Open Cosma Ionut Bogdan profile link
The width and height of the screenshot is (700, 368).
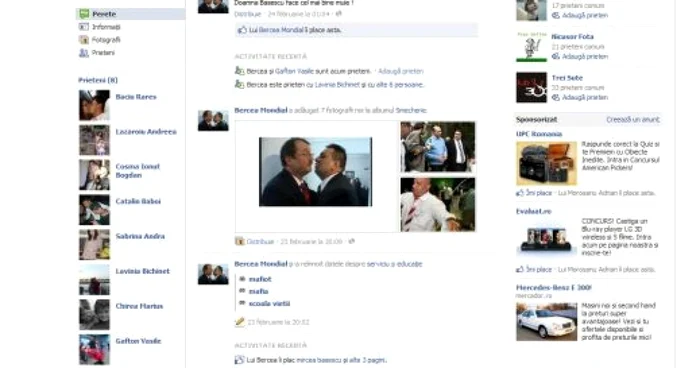[138, 171]
